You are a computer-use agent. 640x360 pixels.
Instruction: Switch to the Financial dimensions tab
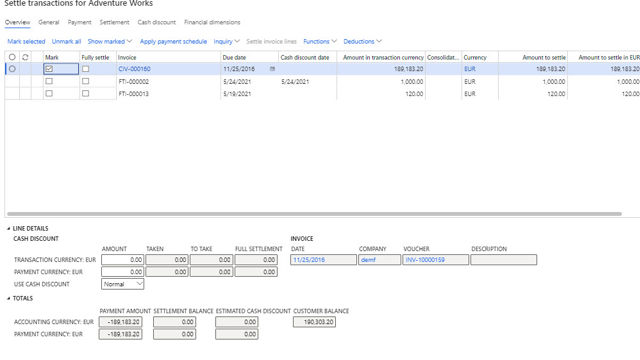212,22
